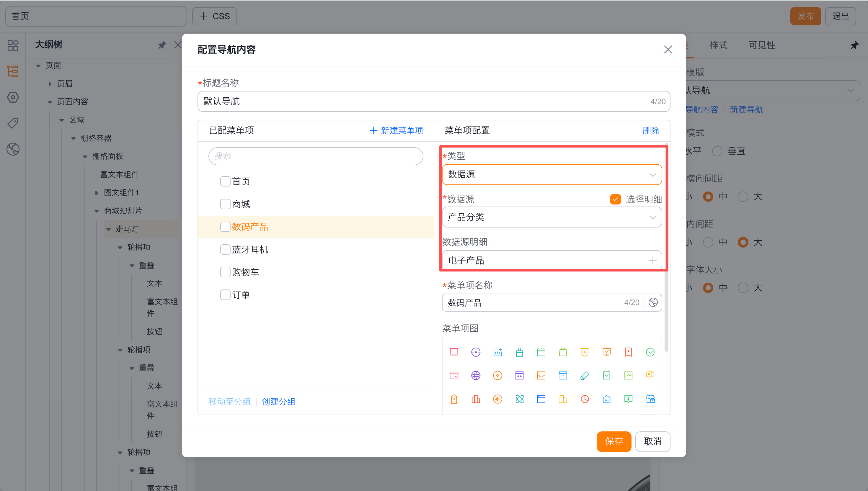This screenshot has height=491, width=868.
Task: Select the 购物车 menu item
Action: coord(245,272)
